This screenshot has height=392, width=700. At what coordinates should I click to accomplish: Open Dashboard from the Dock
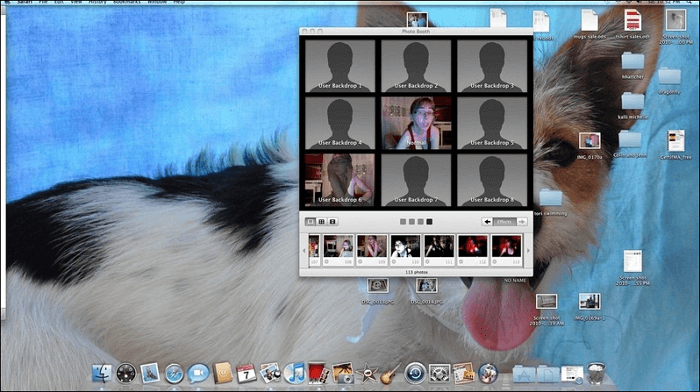(x=126, y=373)
